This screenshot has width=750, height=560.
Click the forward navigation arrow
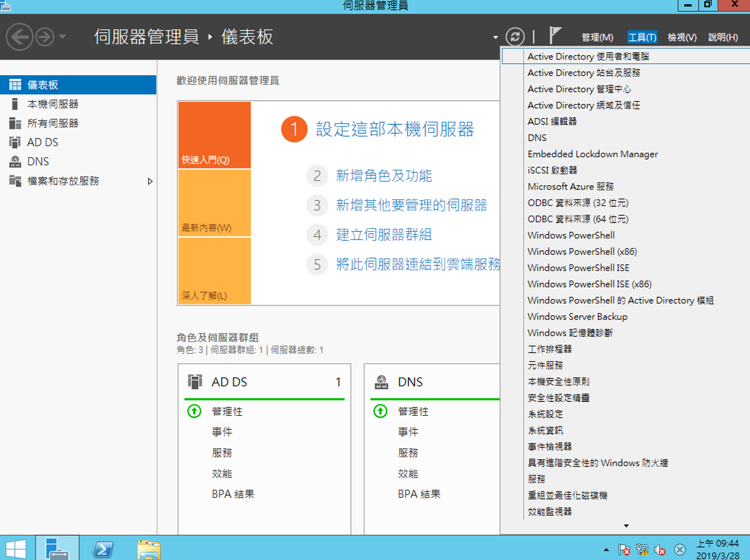(x=45, y=37)
